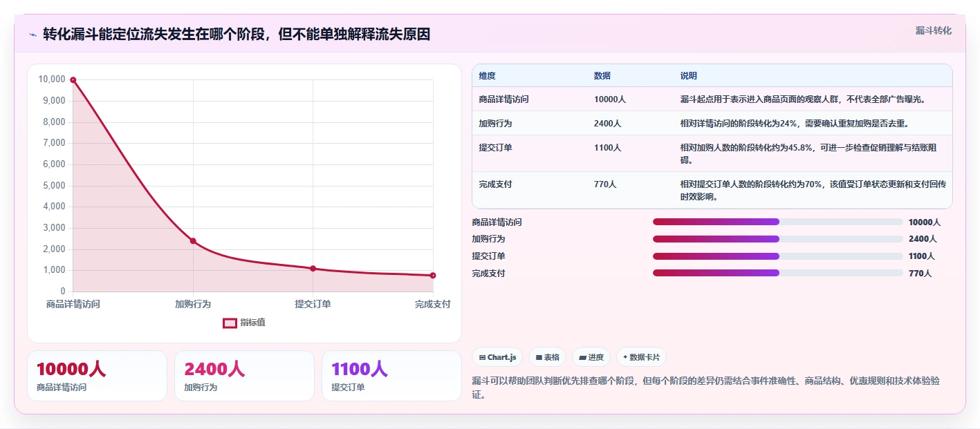Click the 漏斗转化 tag in the header

[x=933, y=30]
